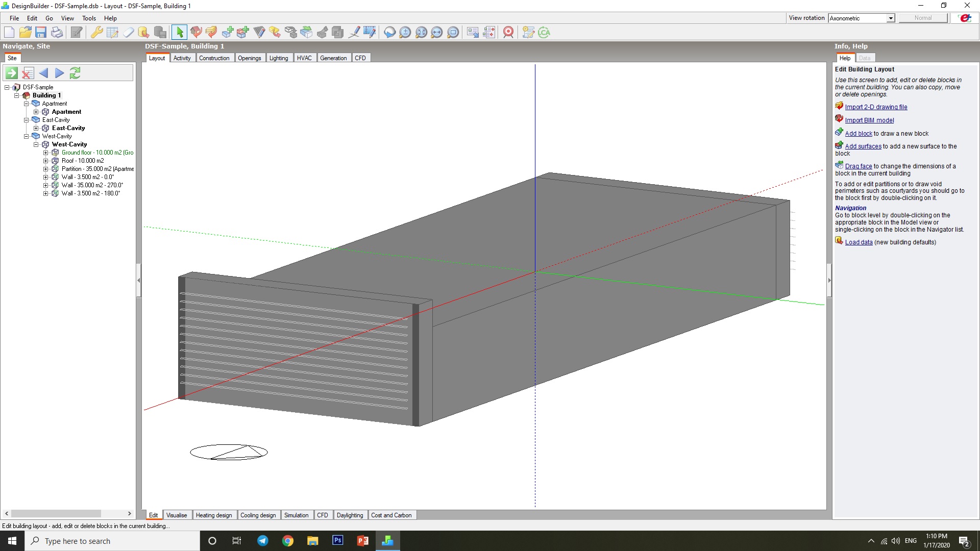Click the Import 2-D drawing file link
Viewport: 980px width, 551px height.
pos(876,107)
